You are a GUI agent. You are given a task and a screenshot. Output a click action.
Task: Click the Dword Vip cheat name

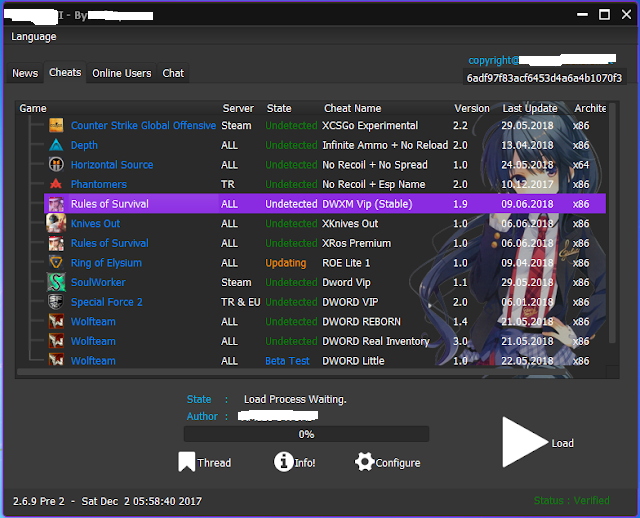click(x=346, y=282)
